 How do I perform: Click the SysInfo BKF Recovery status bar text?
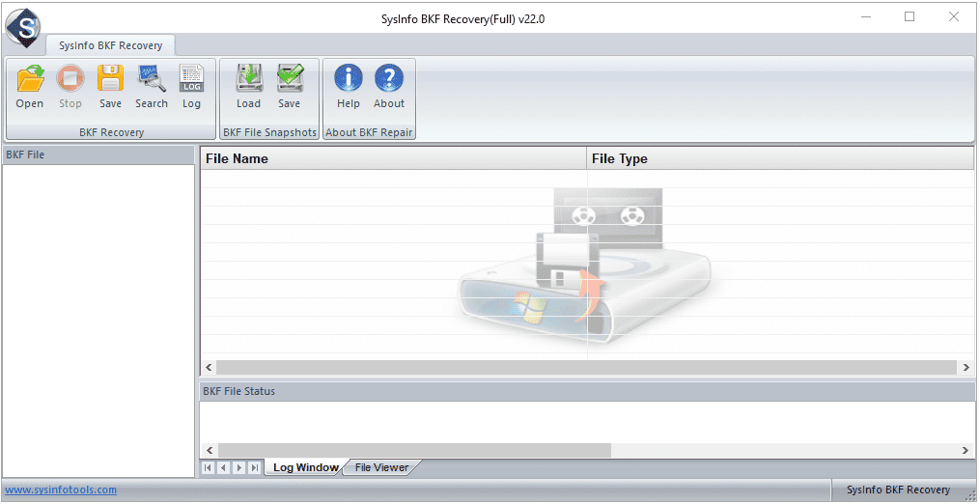pos(898,490)
